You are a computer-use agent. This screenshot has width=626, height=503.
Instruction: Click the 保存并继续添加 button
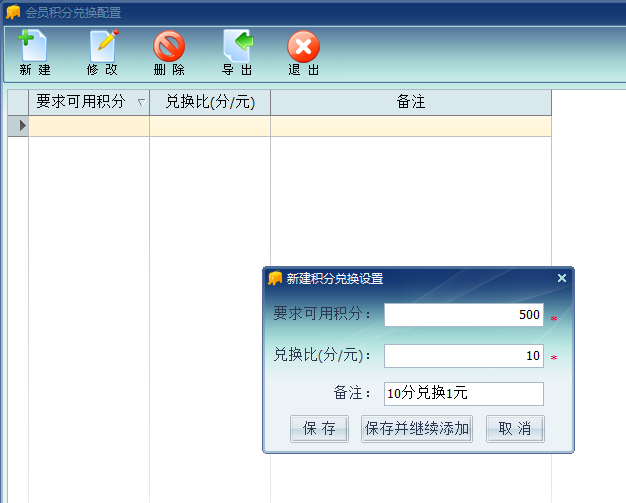(x=417, y=429)
